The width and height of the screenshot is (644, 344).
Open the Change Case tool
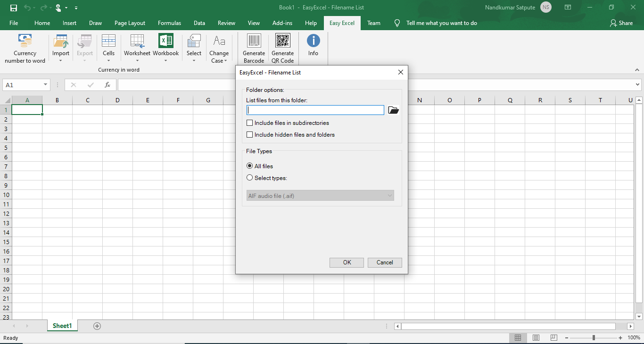point(219,49)
